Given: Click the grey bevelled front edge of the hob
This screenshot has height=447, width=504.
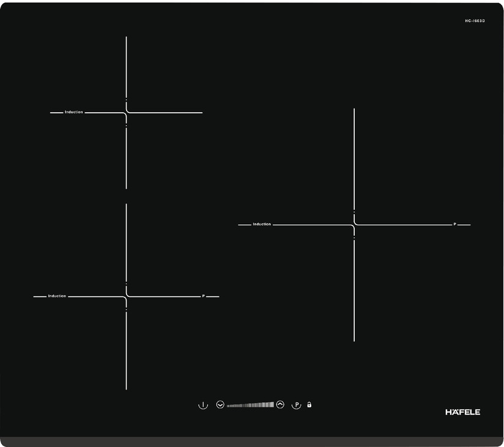Looking at the screenshot, I should (252, 441).
